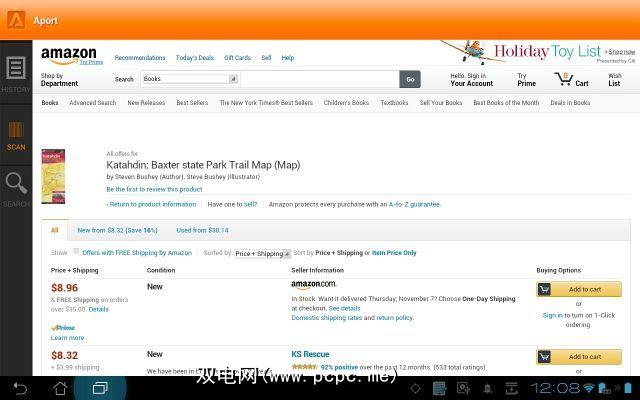Click the 'sell?' link
The height and width of the screenshot is (400, 640).
[251, 204]
